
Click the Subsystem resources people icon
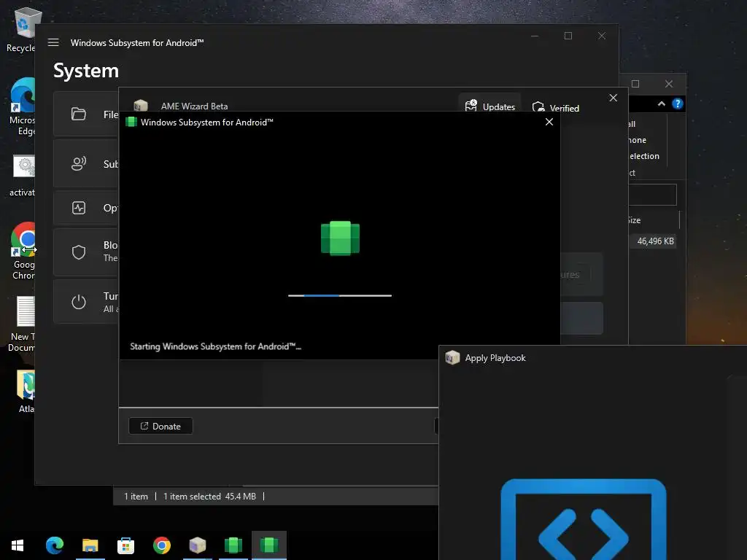click(x=79, y=164)
